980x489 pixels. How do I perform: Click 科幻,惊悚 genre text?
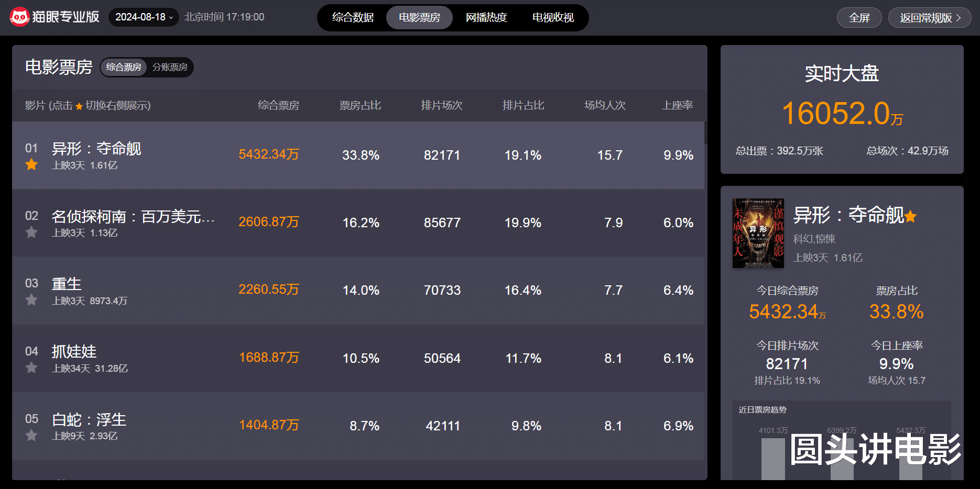coord(814,239)
